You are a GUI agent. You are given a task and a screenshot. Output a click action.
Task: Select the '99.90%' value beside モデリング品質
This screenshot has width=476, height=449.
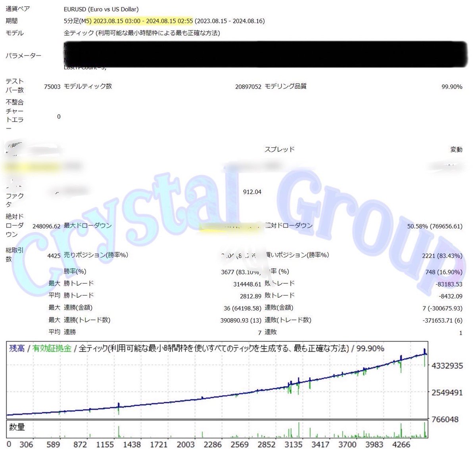[x=452, y=86]
